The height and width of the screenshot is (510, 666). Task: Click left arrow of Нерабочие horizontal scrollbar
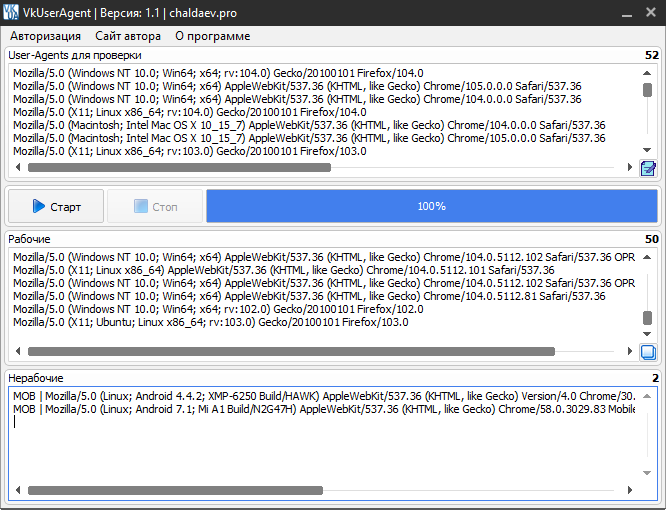point(17,490)
